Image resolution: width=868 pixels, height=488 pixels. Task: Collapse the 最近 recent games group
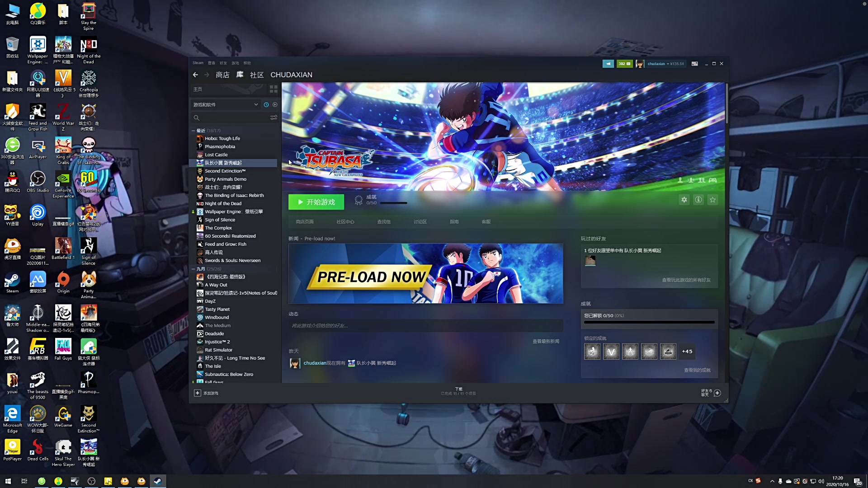[x=193, y=131]
